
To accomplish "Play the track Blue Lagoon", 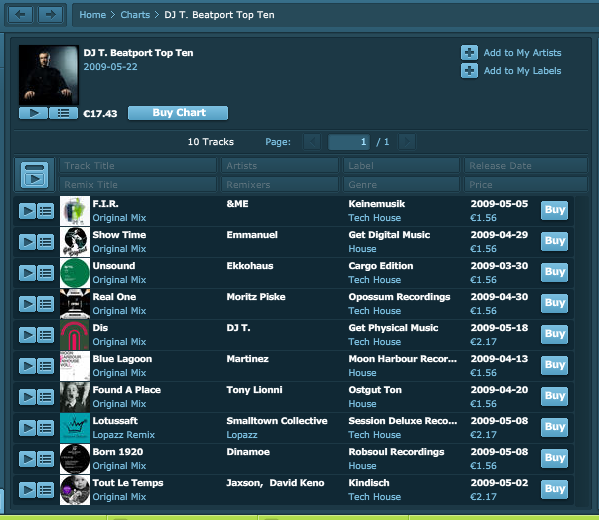I will 28,366.
